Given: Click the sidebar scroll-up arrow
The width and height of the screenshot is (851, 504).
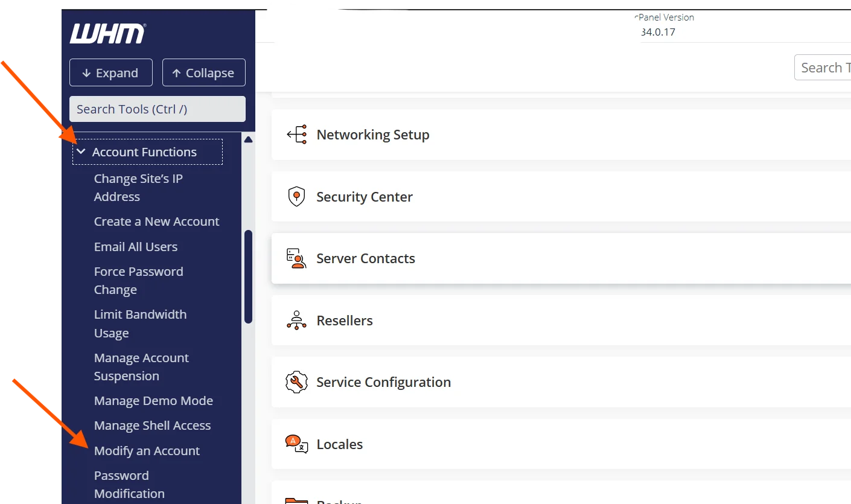Looking at the screenshot, I should click(x=248, y=140).
